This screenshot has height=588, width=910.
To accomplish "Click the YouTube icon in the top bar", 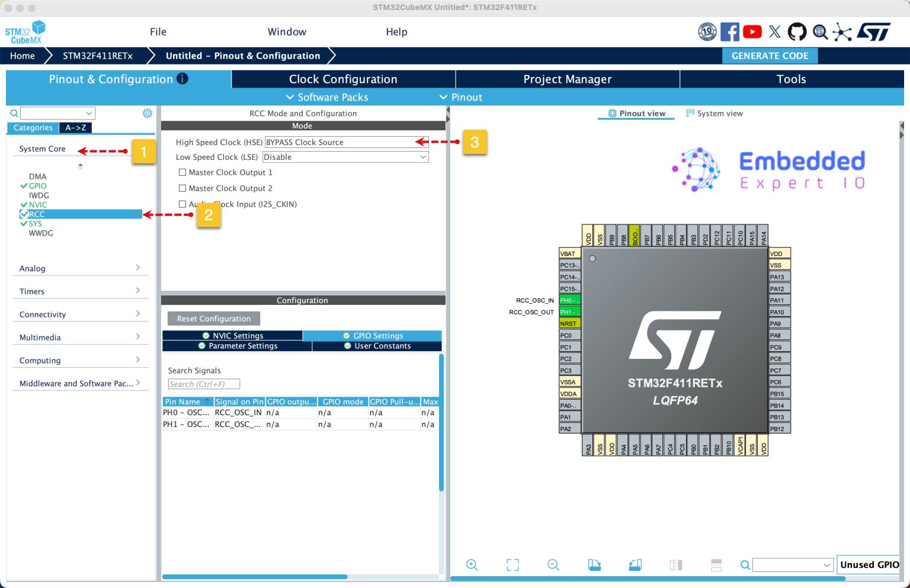I will 752,31.
